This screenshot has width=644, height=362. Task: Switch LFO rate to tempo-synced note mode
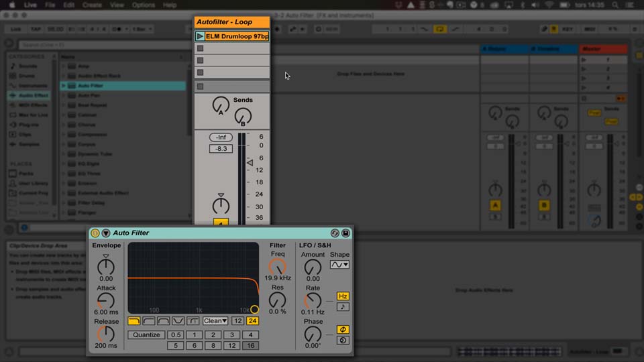(x=343, y=306)
